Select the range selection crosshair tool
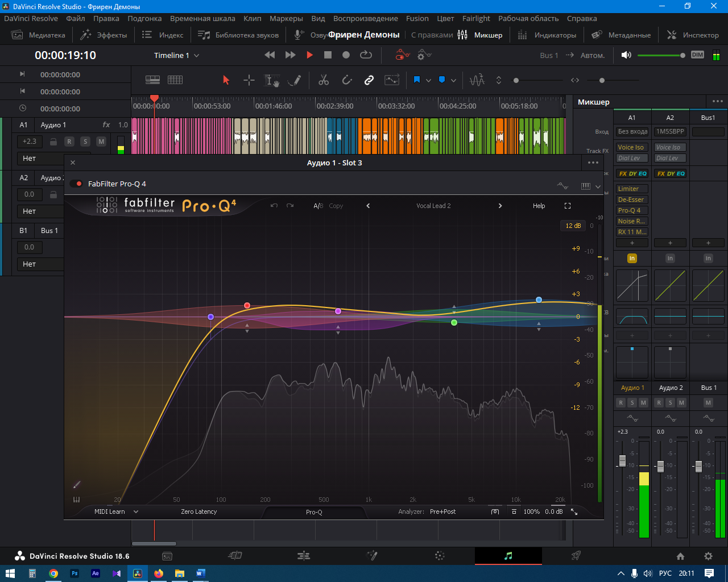The width and height of the screenshot is (728, 582). (249, 80)
